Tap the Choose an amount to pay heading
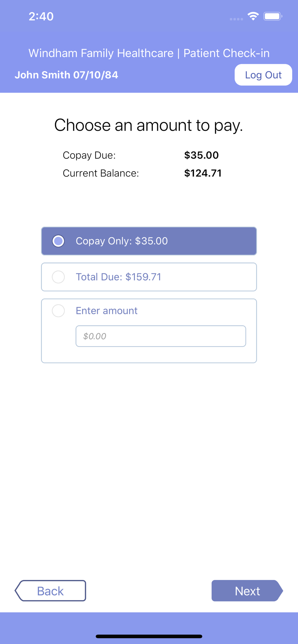This screenshot has width=298, height=644. pyautogui.click(x=148, y=125)
